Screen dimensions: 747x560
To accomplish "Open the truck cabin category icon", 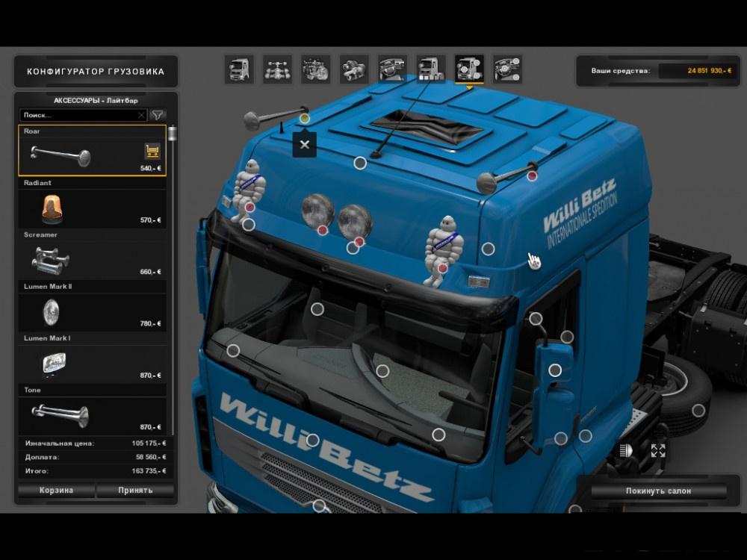I will pyautogui.click(x=240, y=69).
